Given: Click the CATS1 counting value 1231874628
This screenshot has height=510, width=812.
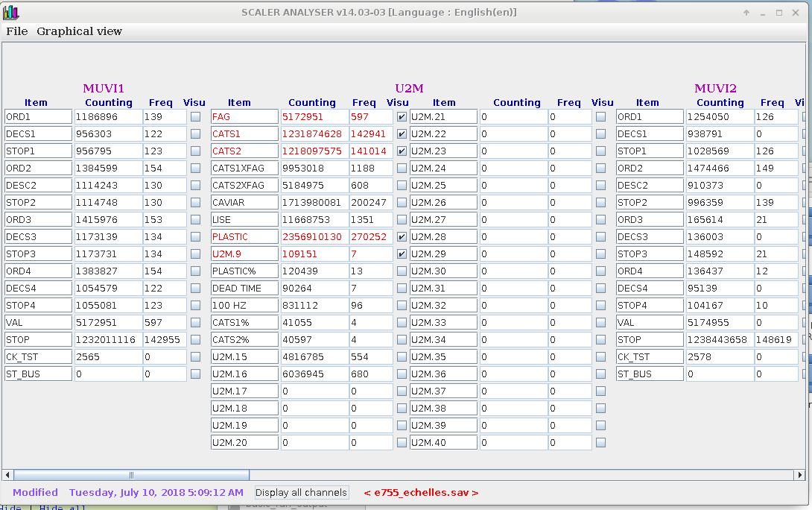Looking at the screenshot, I should click(315, 134).
